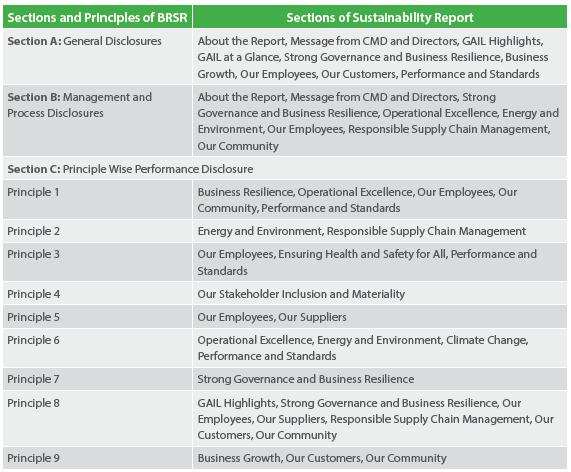This screenshot has width=571, height=472.
Task: Select the 'Principle 6' cell
Action: coord(97,348)
